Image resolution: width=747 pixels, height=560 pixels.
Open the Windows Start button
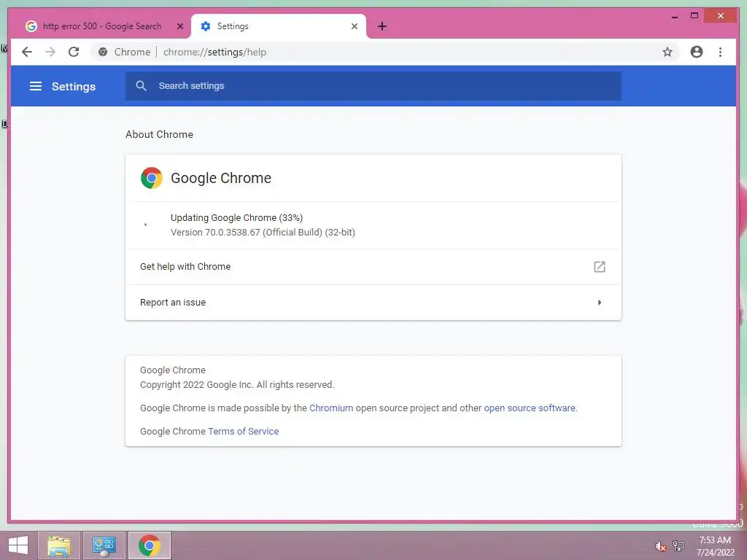click(x=18, y=545)
